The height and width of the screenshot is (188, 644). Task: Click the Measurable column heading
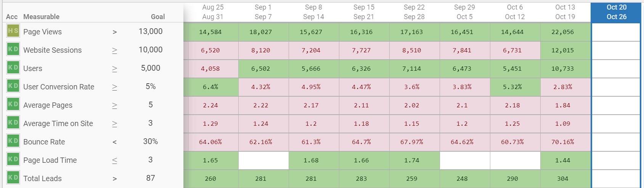(41, 17)
